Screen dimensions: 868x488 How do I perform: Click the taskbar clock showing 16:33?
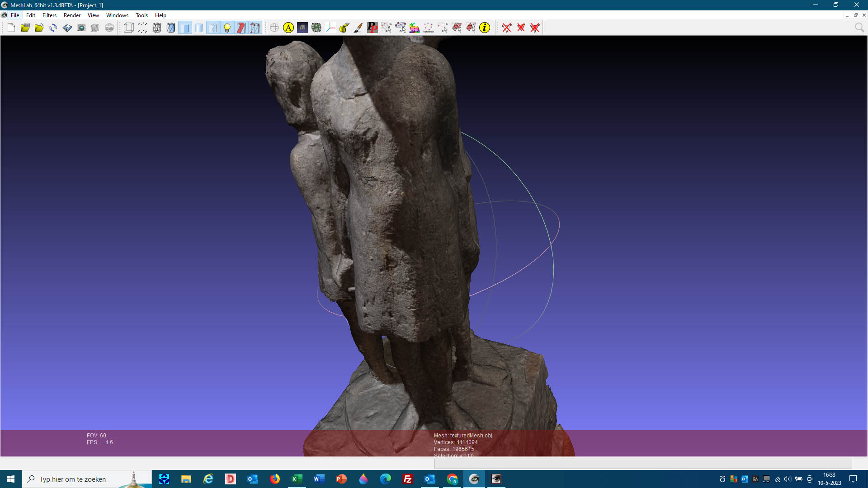829,479
